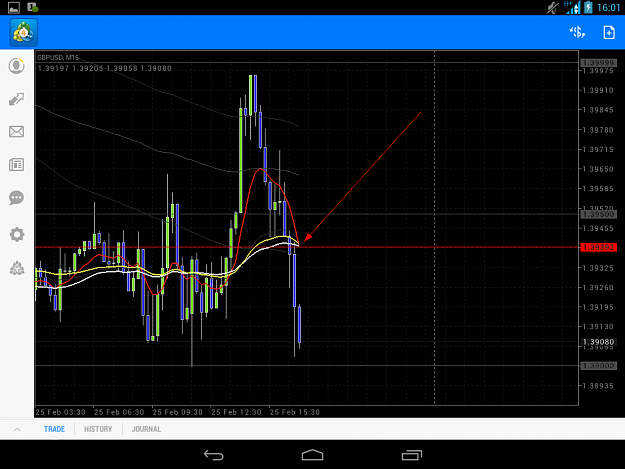Expand the bottom panel with the chevron

pyautogui.click(x=17, y=430)
